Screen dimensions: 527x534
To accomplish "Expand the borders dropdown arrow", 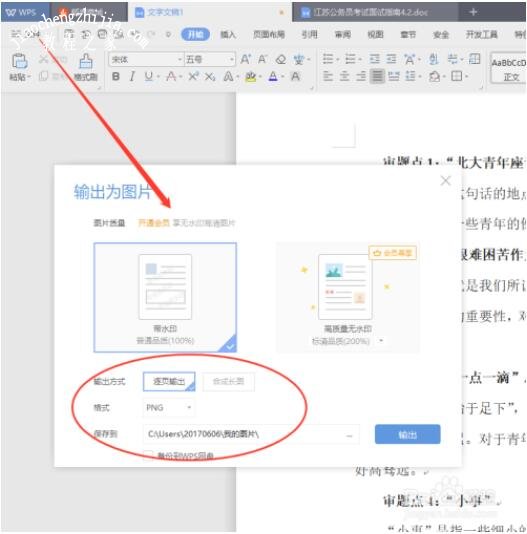I will click(x=466, y=76).
